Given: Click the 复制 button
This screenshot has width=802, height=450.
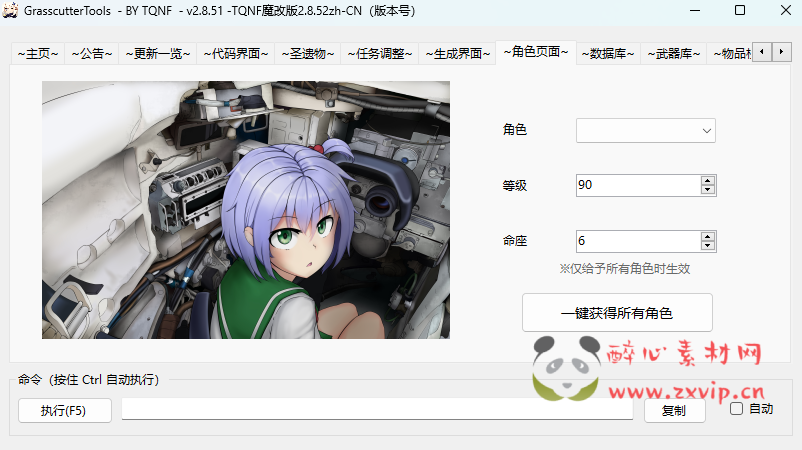Looking at the screenshot, I should [674, 410].
